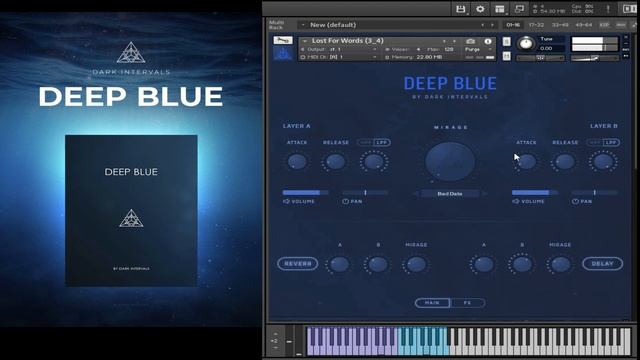Click the Delay B send knob
The image size is (640, 360).
522,264
